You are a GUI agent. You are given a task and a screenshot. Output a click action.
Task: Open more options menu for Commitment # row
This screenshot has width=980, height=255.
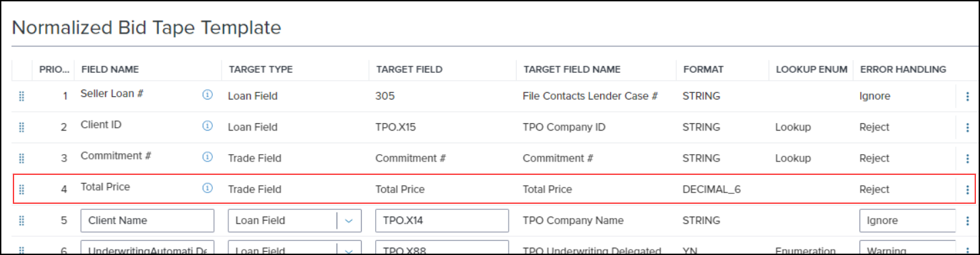point(967,159)
